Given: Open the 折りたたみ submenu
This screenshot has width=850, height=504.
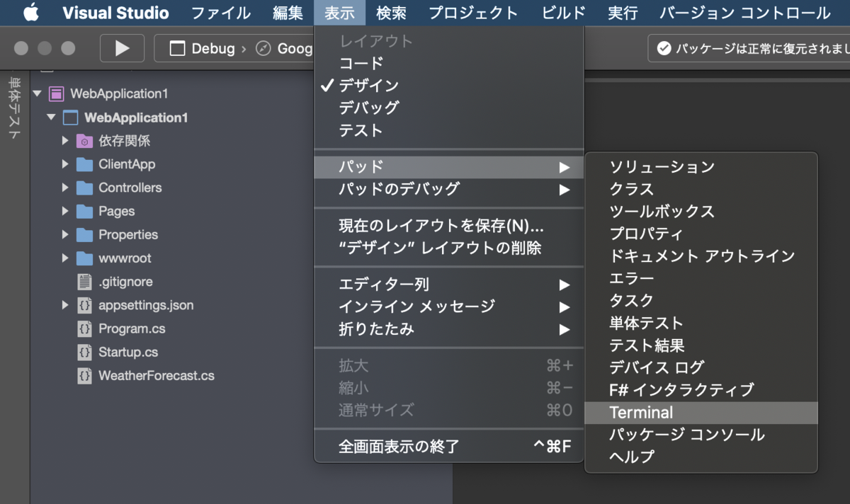Looking at the screenshot, I should pyautogui.click(x=448, y=329).
